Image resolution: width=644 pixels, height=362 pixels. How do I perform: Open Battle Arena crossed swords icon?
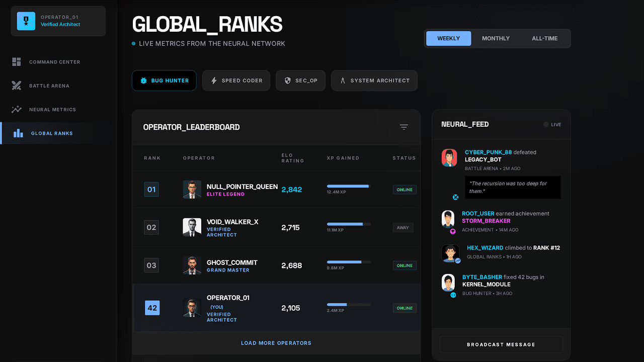pyautogui.click(x=17, y=85)
